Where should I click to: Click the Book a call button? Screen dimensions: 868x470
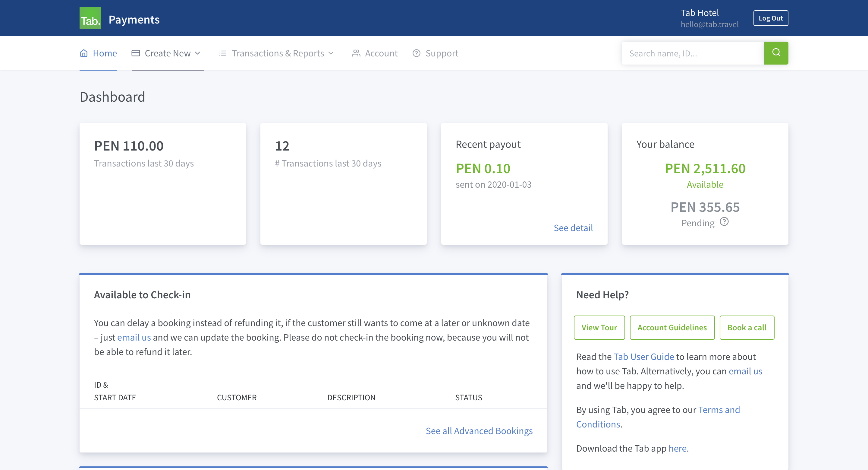747,327
